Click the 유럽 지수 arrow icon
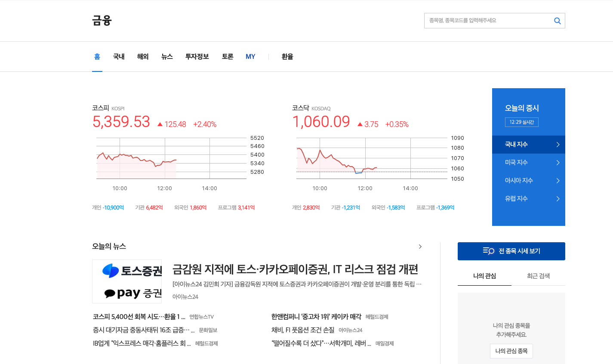The image size is (613, 364). point(558,198)
